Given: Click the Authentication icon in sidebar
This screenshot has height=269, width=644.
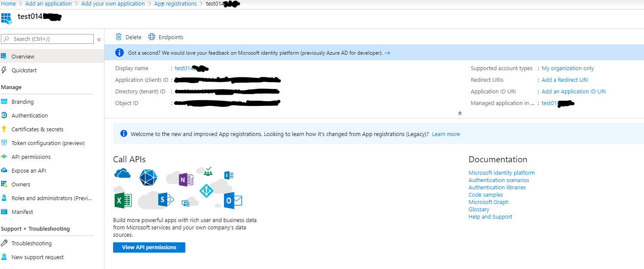Looking at the screenshot, I should tap(4, 115).
